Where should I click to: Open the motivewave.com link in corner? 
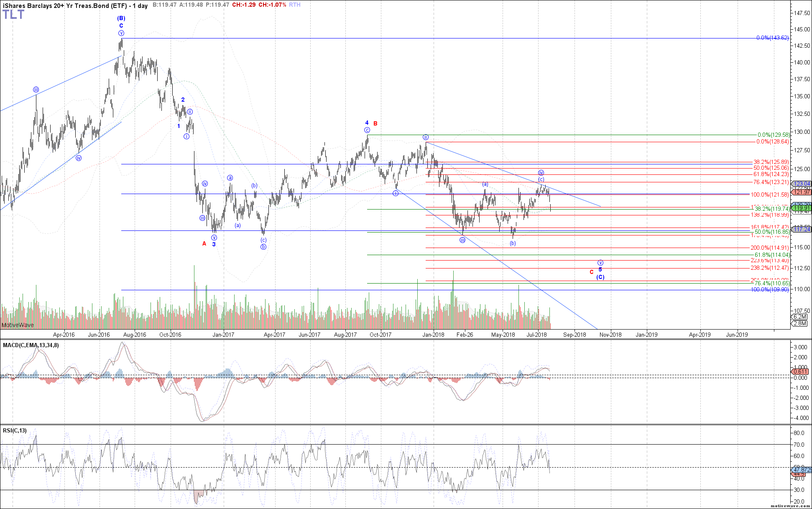tap(789, 506)
